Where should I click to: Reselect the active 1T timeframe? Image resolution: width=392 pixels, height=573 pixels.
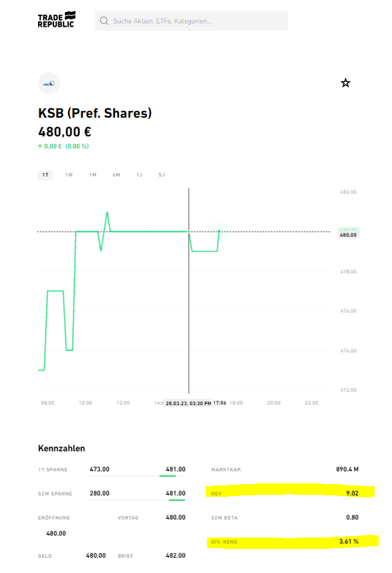click(45, 175)
